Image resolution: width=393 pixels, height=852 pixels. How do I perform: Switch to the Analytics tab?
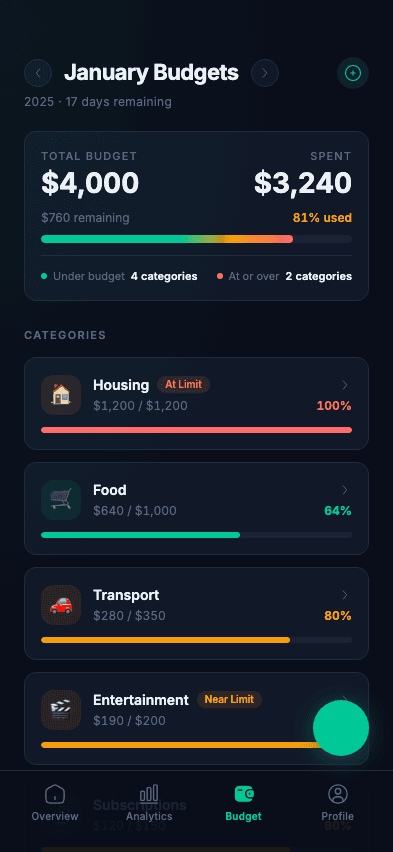[x=149, y=803]
